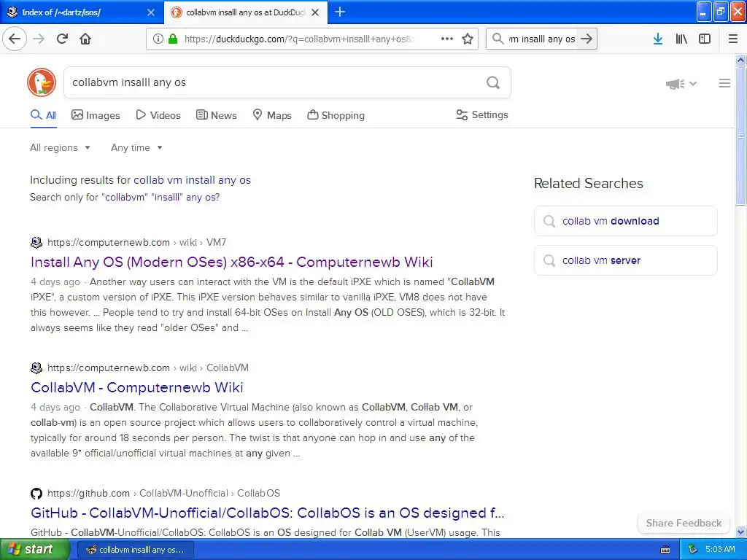Switch to Shopping results

pyautogui.click(x=336, y=115)
